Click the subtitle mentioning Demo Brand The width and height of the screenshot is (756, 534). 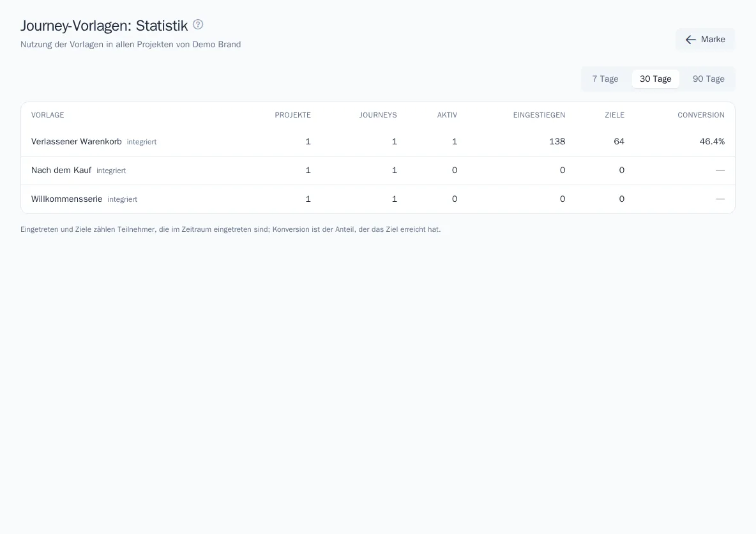[x=131, y=44]
